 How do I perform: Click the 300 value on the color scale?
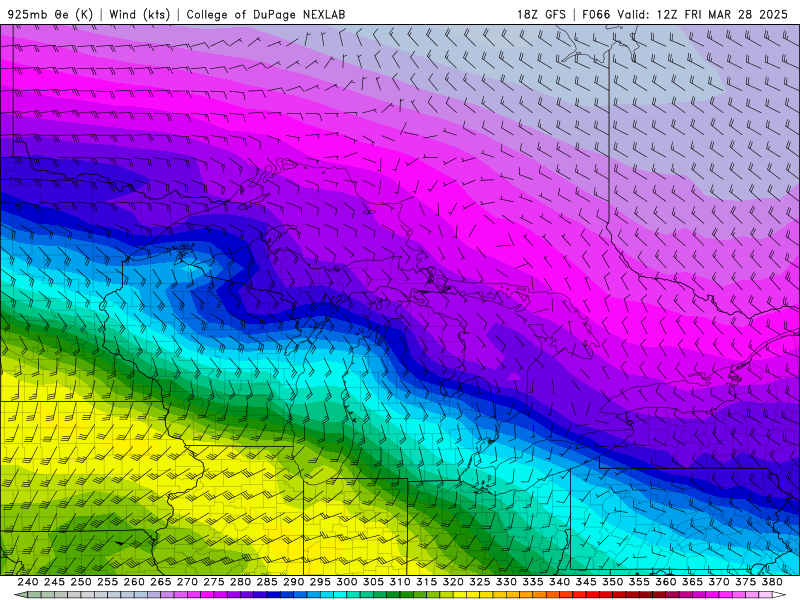(x=346, y=582)
